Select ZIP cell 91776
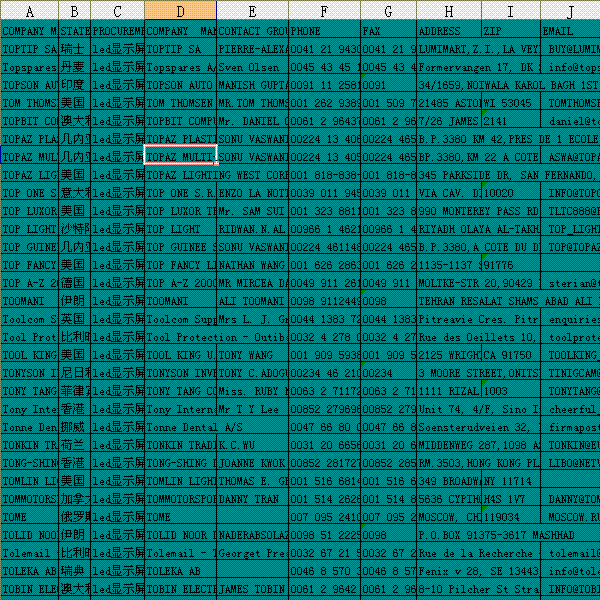 point(511,265)
